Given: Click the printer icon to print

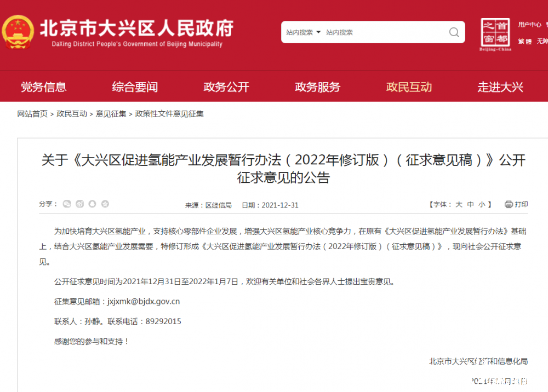Looking at the screenshot, I should [x=509, y=204].
